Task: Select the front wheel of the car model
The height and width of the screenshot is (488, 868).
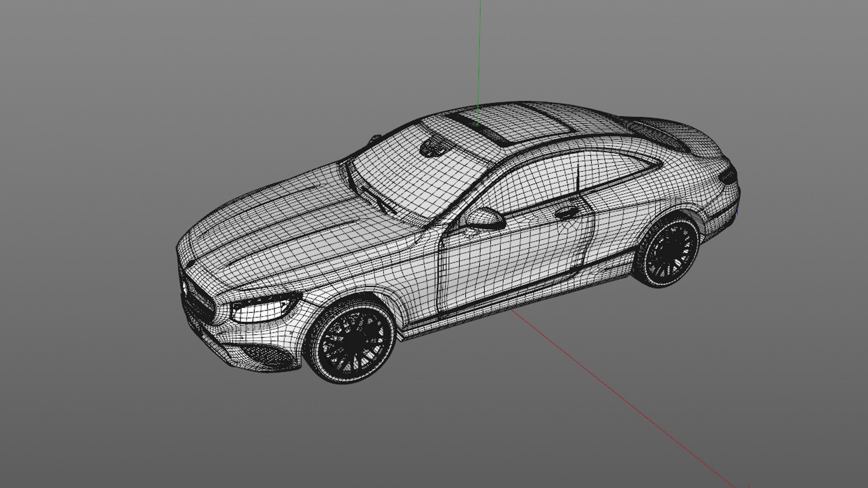Action: pyautogui.click(x=351, y=341)
